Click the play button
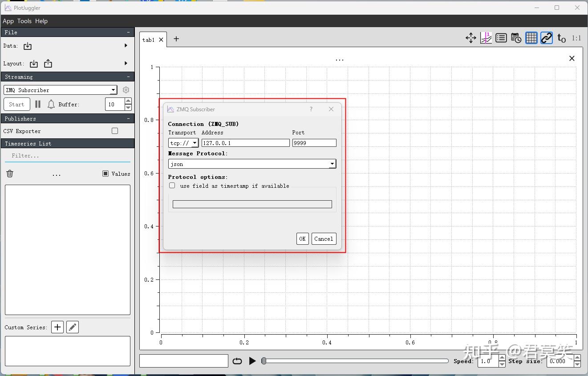Screen dimensions: 588x376 click(252, 361)
